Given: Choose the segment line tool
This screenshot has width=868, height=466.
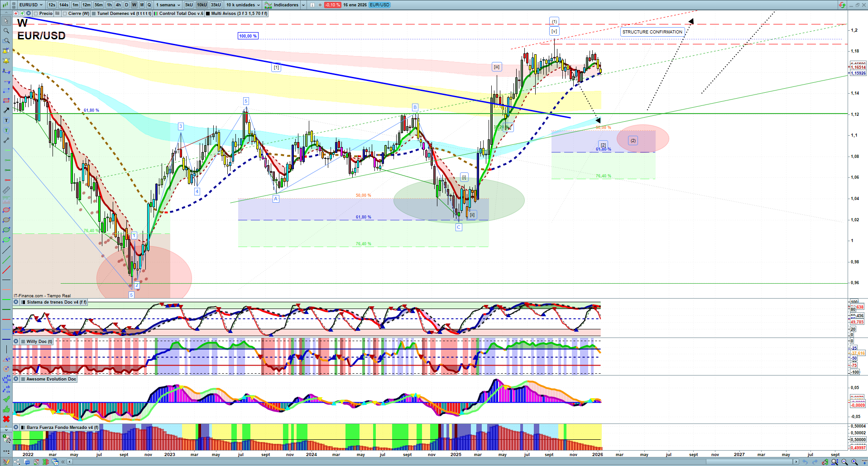Looking at the screenshot, I should coord(6,140).
